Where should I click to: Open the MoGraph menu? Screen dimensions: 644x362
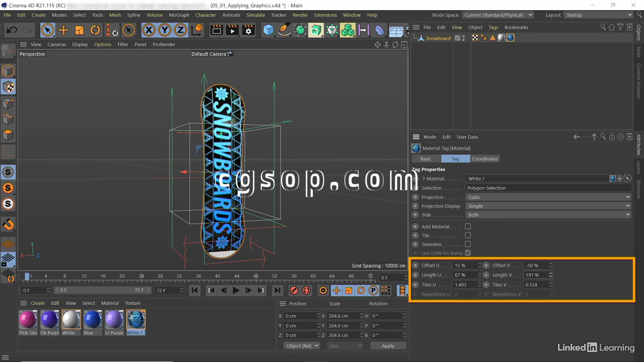pyautogui.click(x=179, y=15)
